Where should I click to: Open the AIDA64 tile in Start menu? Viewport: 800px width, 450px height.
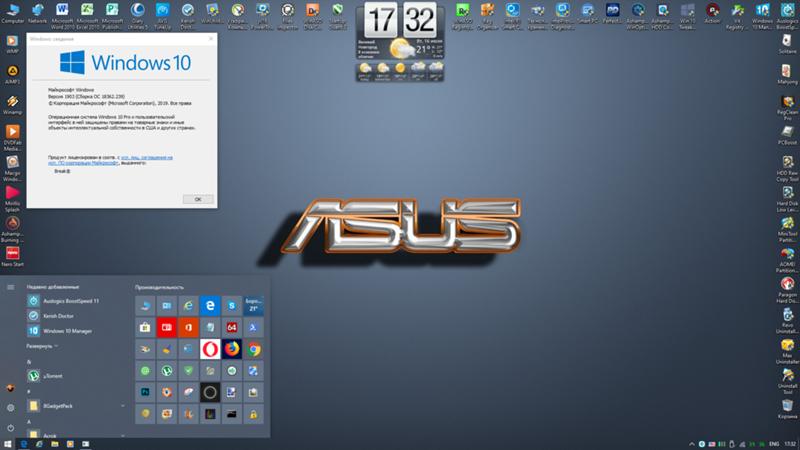click(x=232, y=328)
